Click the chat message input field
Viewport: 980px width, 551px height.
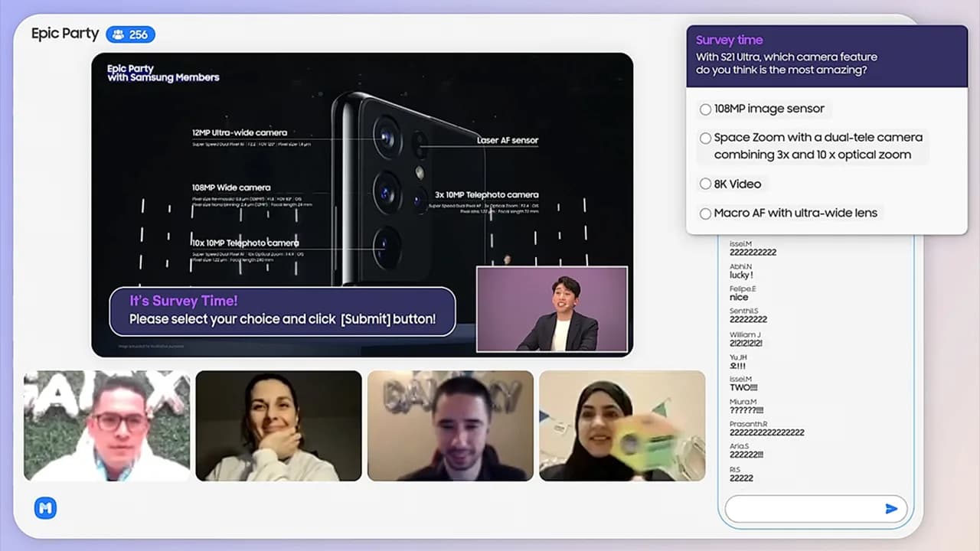(815, 509)
